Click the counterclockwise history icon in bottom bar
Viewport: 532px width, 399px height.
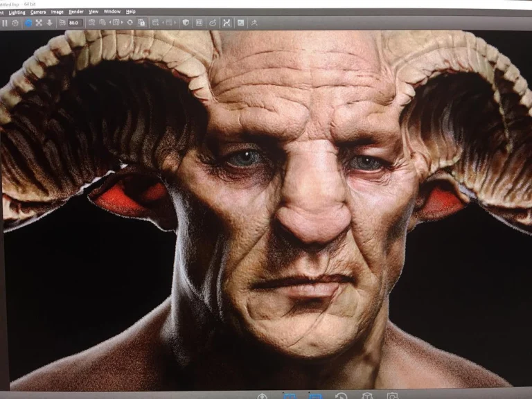point(341,396)
